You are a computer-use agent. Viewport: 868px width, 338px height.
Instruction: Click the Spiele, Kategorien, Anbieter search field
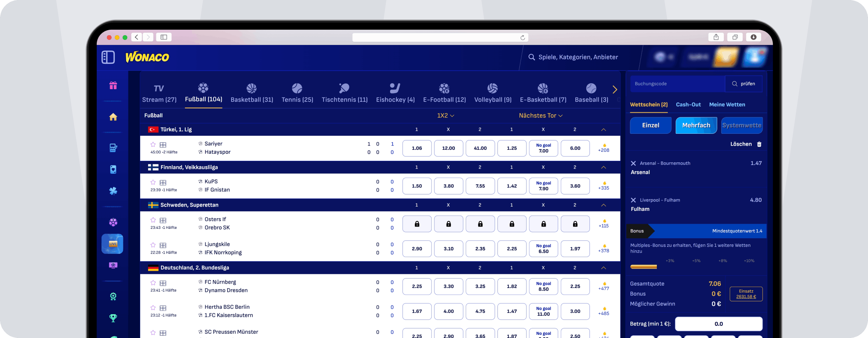click(578, 57)
